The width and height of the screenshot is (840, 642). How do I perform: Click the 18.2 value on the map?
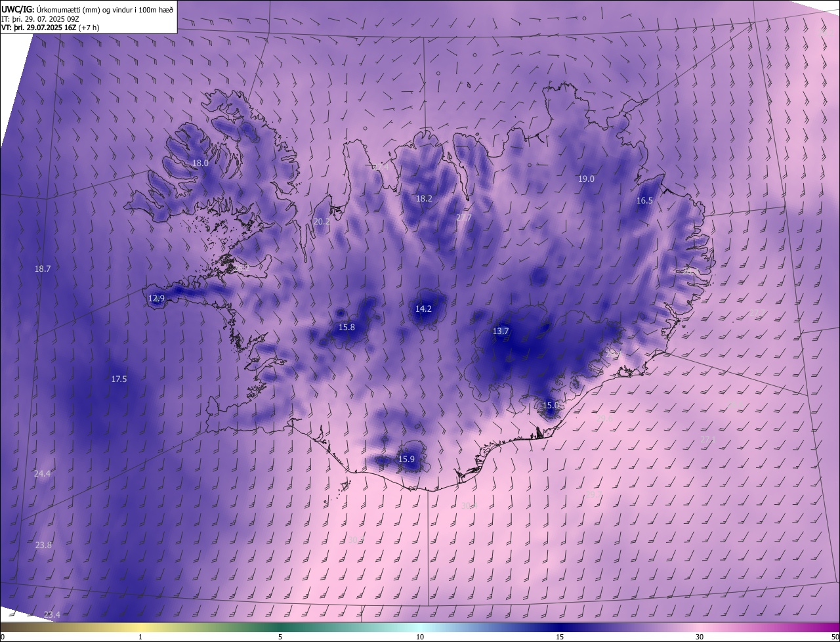424,198
